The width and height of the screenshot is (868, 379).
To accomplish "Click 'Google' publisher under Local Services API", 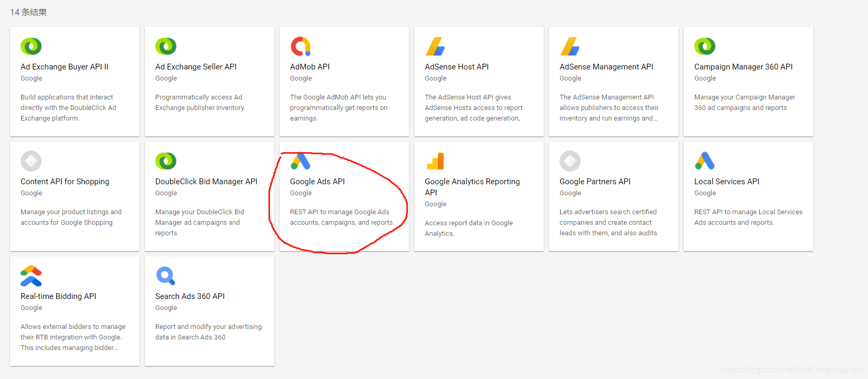I will pos(705,193).
